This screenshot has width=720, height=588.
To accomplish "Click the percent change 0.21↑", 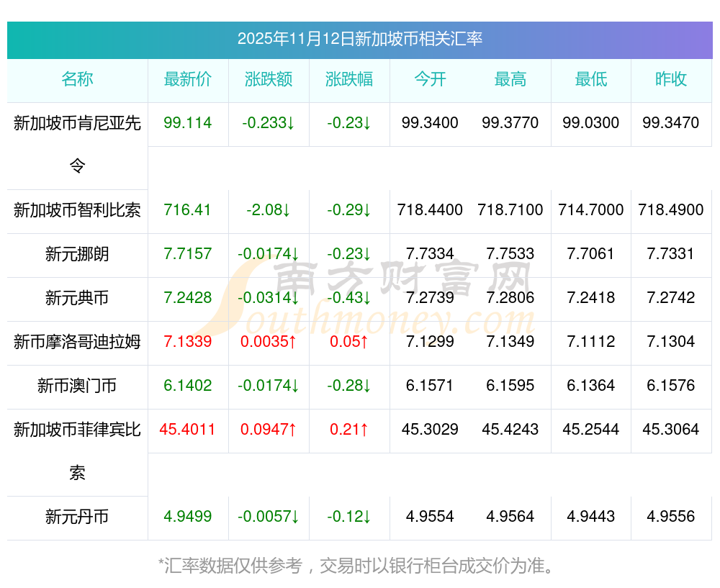I will coord(349,430).
